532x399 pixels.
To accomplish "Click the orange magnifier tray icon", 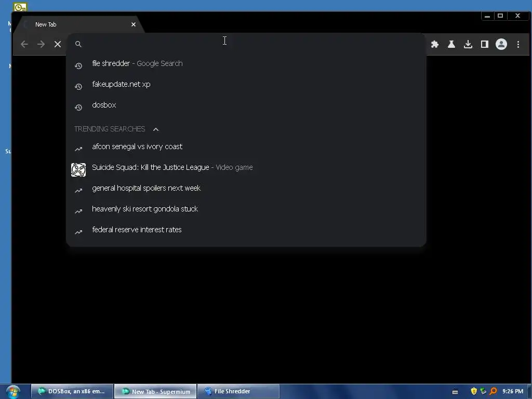I will (x=493, y=391).
